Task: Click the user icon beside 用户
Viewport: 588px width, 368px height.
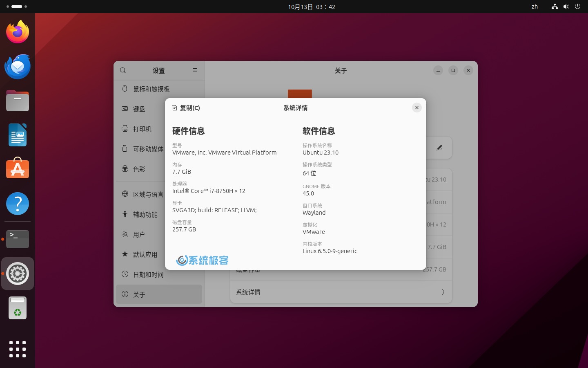Action: pos(125,234)
